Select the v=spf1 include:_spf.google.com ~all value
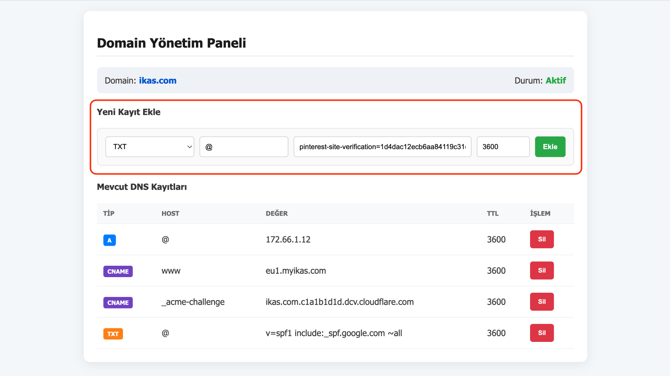 334,333
